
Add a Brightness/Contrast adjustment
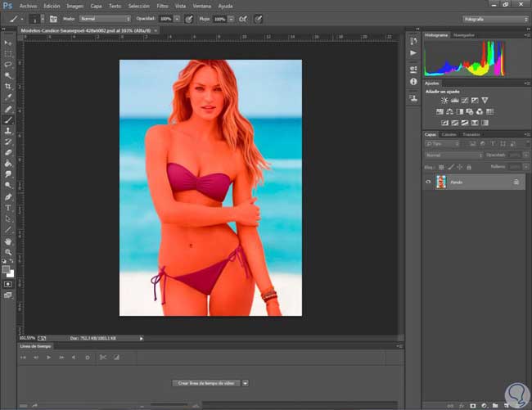pyautogui.click(x=444, y=100)
